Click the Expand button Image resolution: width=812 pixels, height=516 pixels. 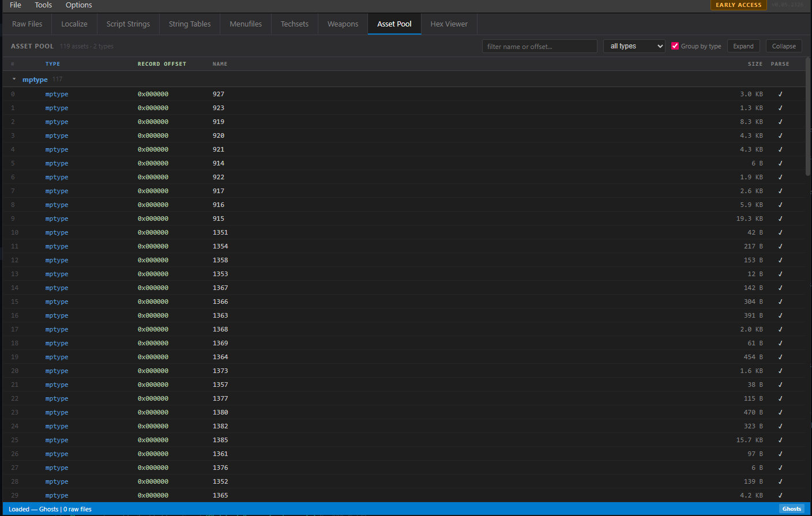pyautogui.click(x=743, y=46)
